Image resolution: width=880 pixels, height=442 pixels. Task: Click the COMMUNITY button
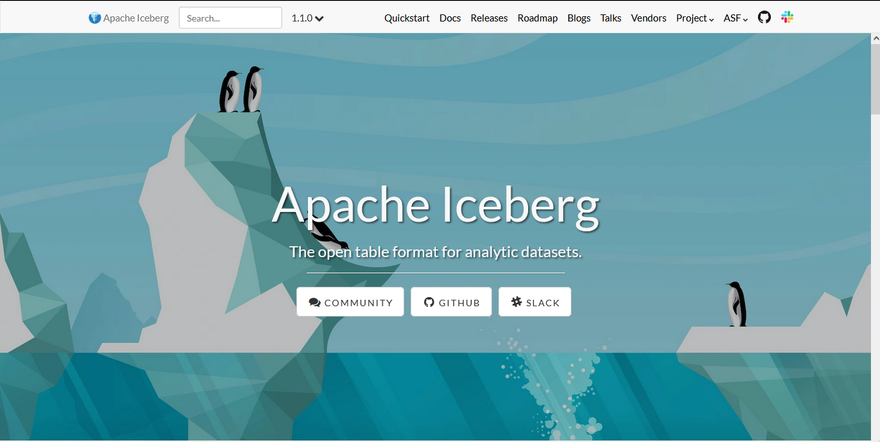350,302
